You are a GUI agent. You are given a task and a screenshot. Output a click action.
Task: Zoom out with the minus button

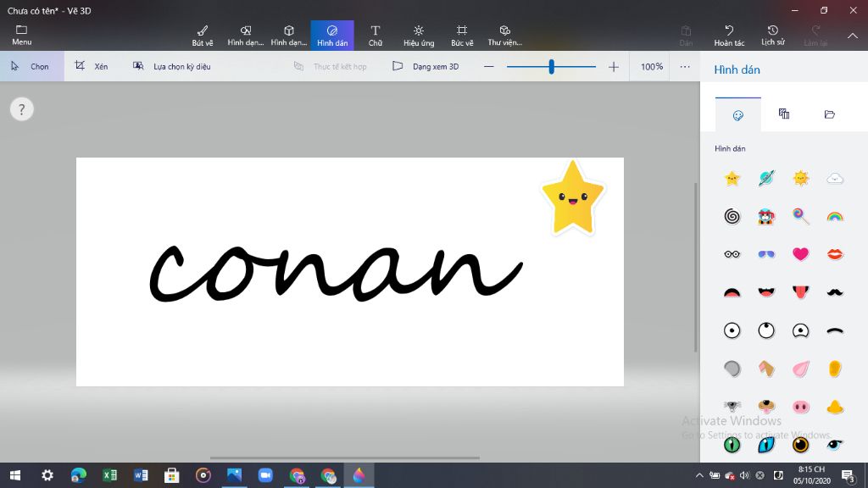coord(489,66)
